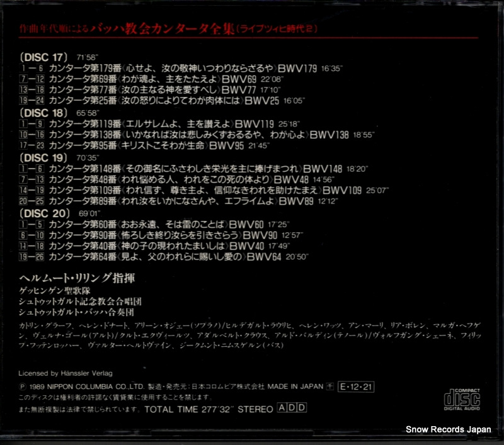Image resolution: width=504 pixels, height=445 pixels.
Task: Click the 1–6 track box under DISC 17
Action: coord(31,68)
